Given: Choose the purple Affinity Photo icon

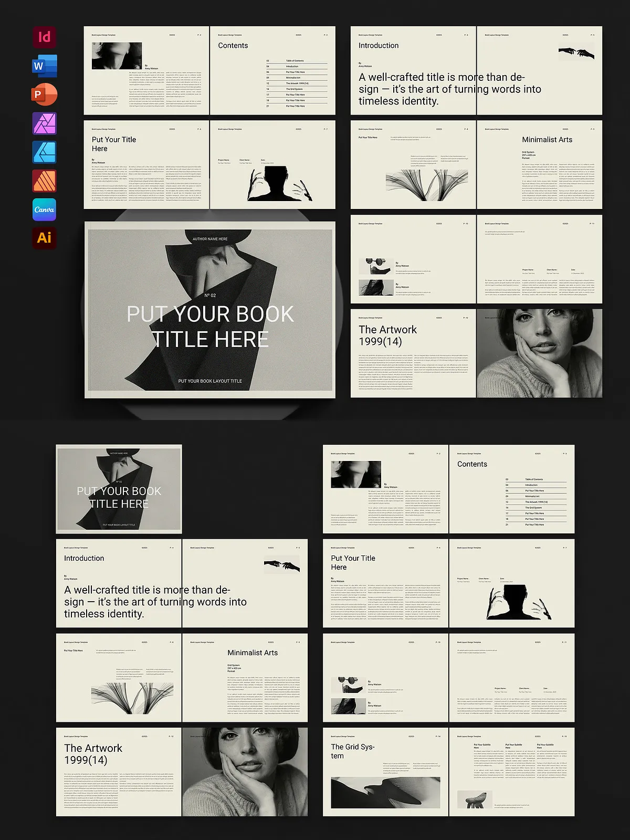Looking at the screenshot, I should pos(45,124).
